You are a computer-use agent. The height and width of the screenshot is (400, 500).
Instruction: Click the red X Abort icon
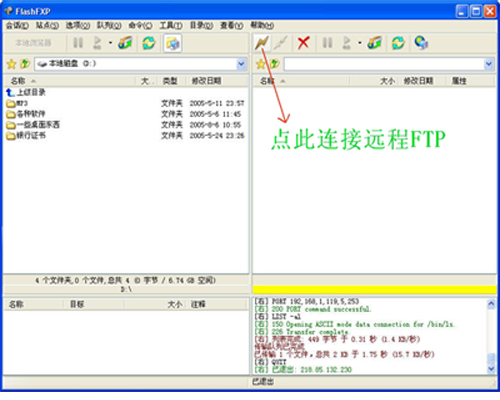[303, 43]
